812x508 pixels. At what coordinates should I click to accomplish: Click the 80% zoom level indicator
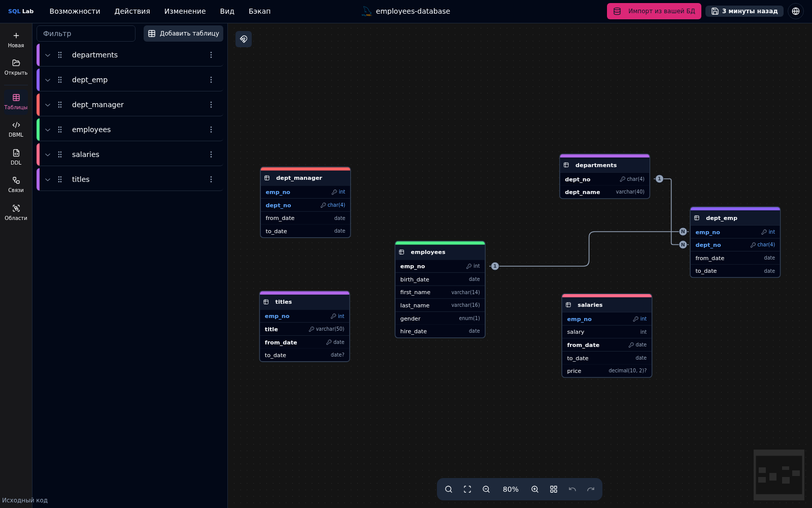point(511,489)
